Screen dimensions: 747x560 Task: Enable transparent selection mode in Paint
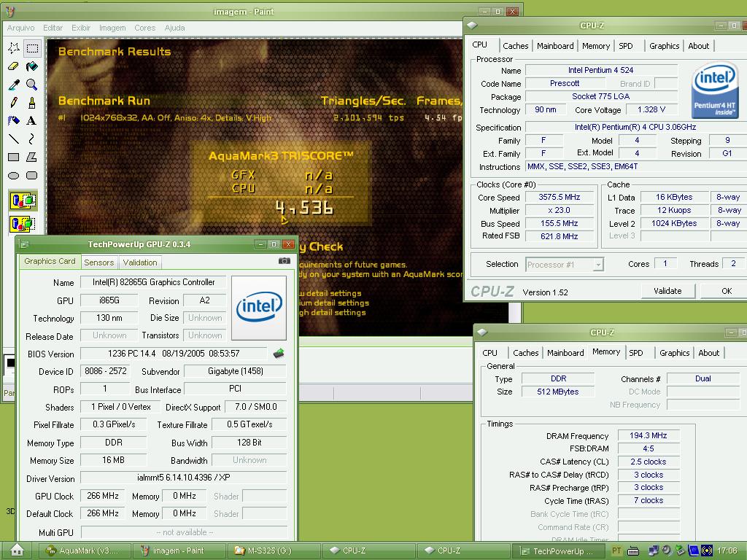pyautogui.click(x=23, y=223)
